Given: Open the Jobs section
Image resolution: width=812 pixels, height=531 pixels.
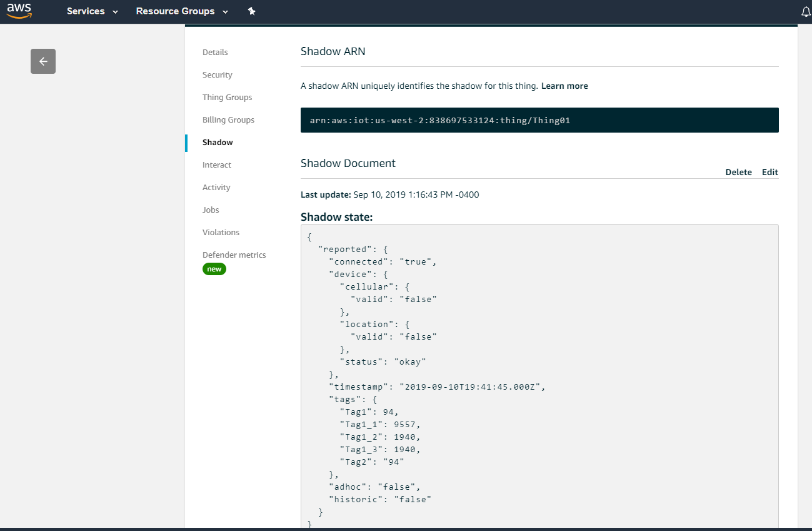Looking at the screenshot, I should point(211,210).
